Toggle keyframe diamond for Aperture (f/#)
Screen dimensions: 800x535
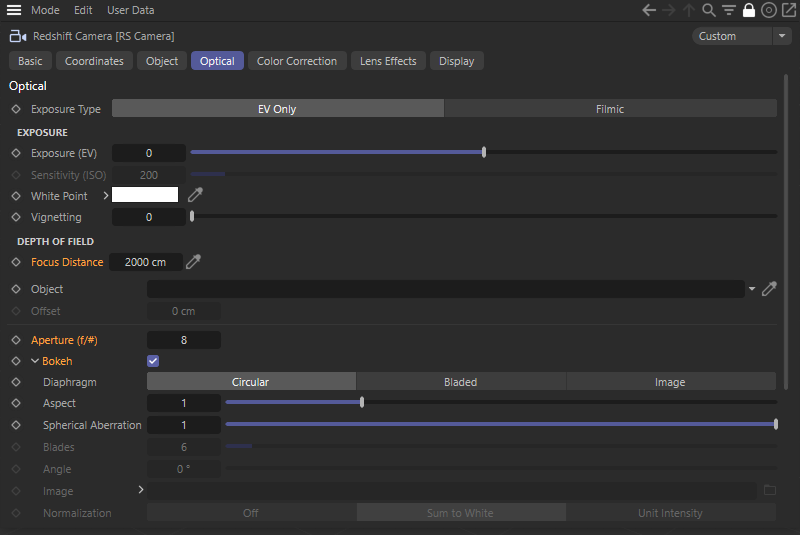click(x=15, y=340)
